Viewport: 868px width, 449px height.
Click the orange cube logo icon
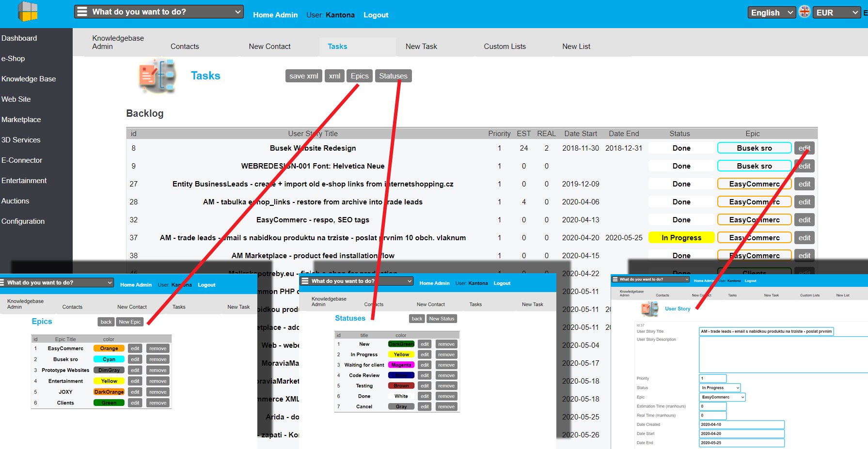coord(28,12)
